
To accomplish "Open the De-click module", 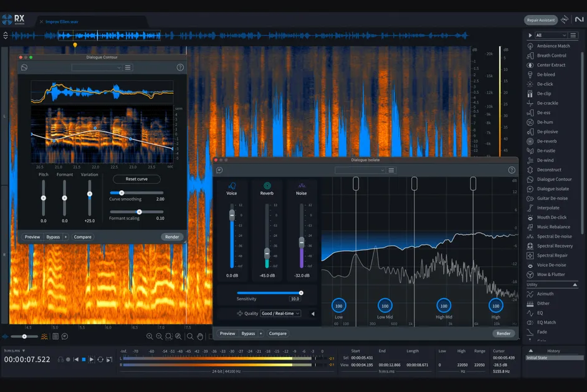I will pos(540,84).
